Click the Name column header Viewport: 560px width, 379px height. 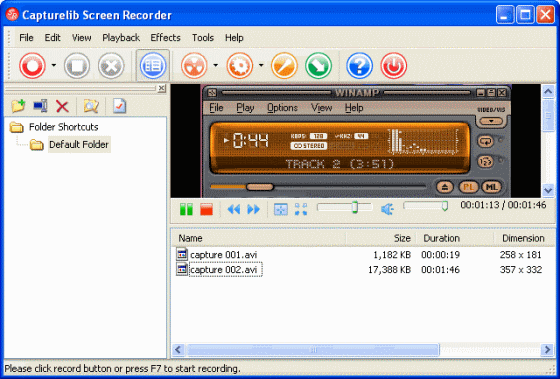click(259, 238)
